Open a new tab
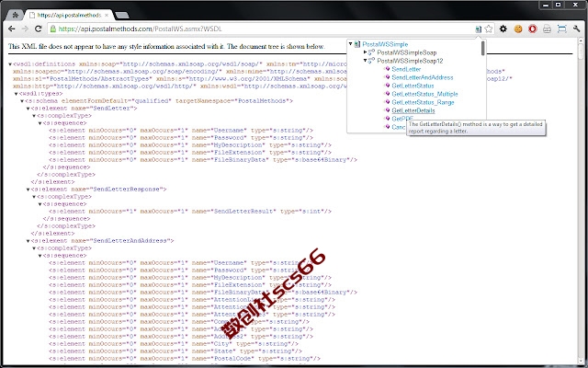This screenshot has height=368, width=588. (x=122, y=15)
